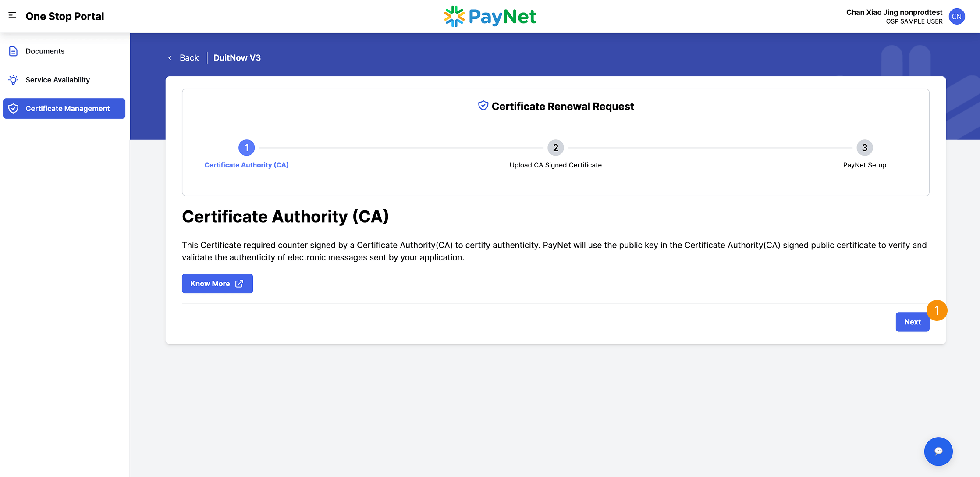This screenshot has height=477, width=980.
Task: Click the shield icon beside Certificate Renewal Request
Action: (x=482, y=105)
